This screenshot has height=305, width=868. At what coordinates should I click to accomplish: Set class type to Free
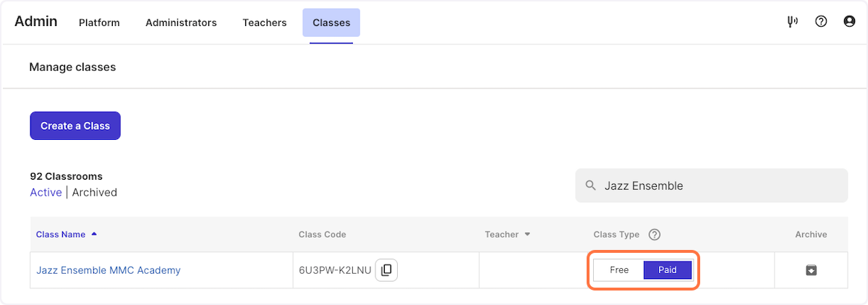pos(619,270)
